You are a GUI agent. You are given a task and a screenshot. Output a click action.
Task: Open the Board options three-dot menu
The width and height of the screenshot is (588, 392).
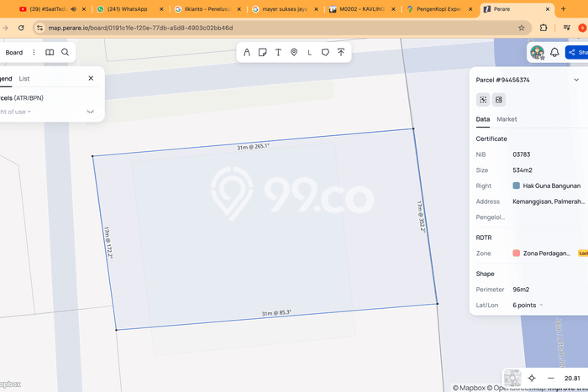coord(34,53)
